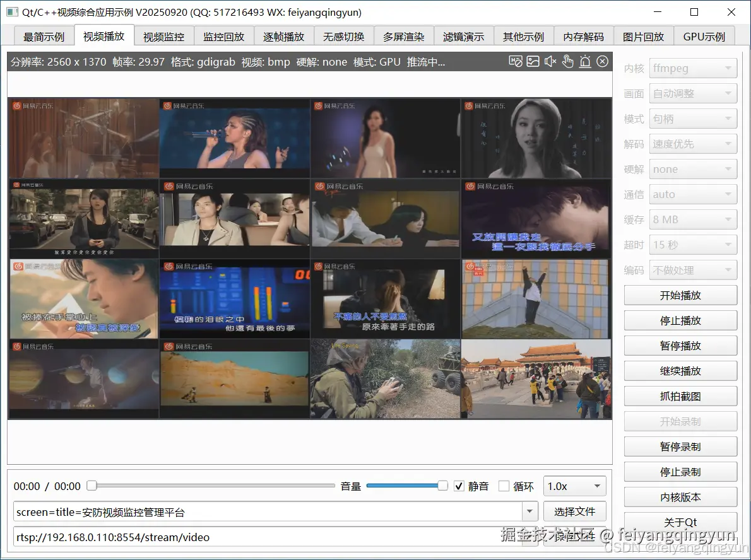Enable the 循环 loop checkbox
751x560 pixels.
(504, 486)
